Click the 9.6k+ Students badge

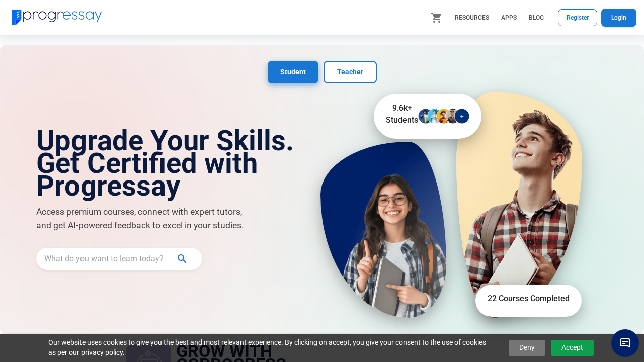(428, 116)
